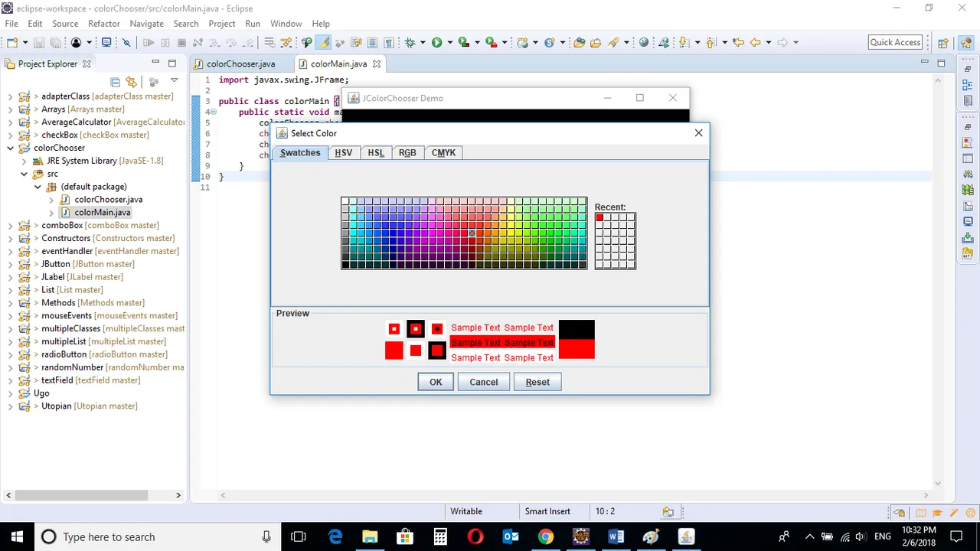Select colorMain.java in Project Explorer
The width and height of the screenshot is (980, 551).
coord(103,213)
